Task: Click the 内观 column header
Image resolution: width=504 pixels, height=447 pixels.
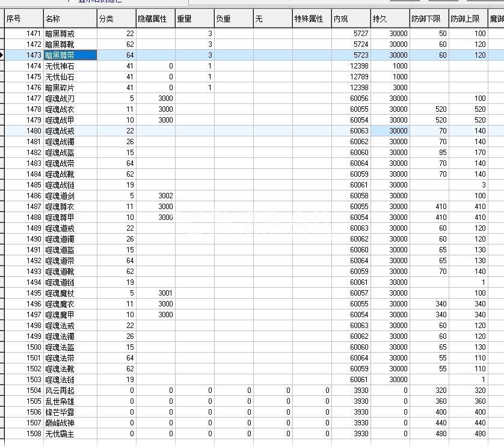Action: click(351, 19)
